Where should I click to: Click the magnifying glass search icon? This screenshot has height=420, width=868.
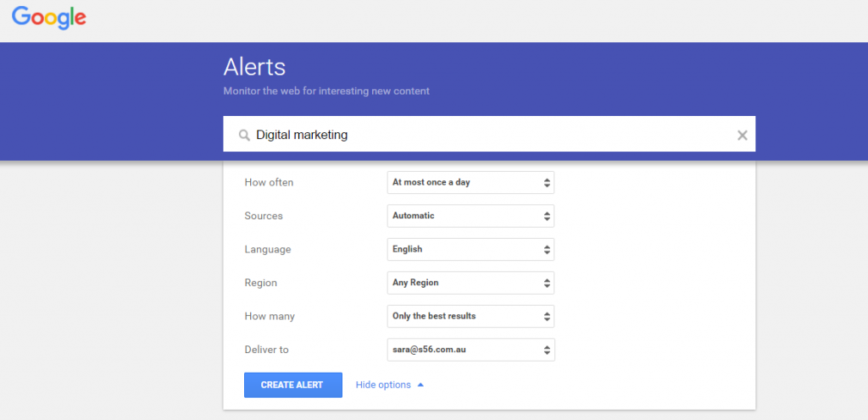pos(244,135)
